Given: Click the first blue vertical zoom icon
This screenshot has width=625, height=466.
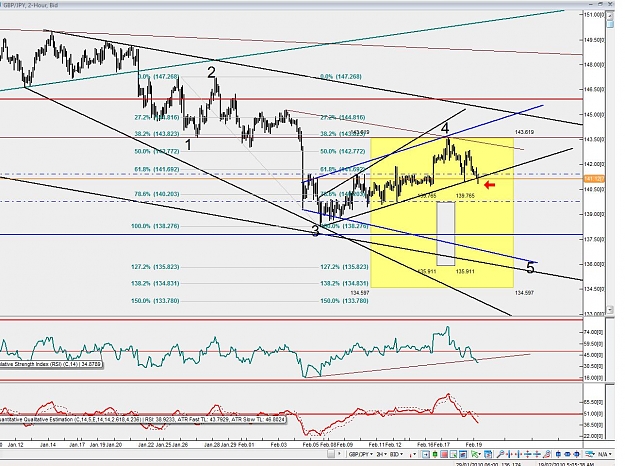Looking at the screenshot, I should (x=527, y=454).
